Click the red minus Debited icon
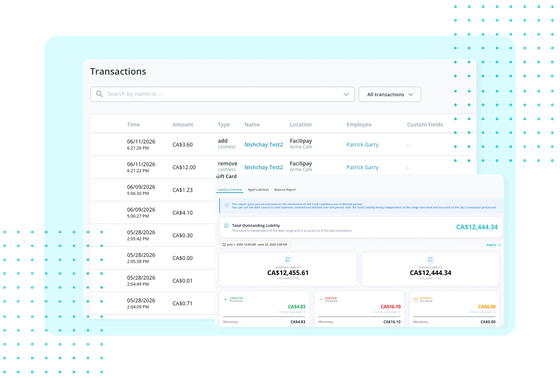The image size is (560, 378). 320,299
